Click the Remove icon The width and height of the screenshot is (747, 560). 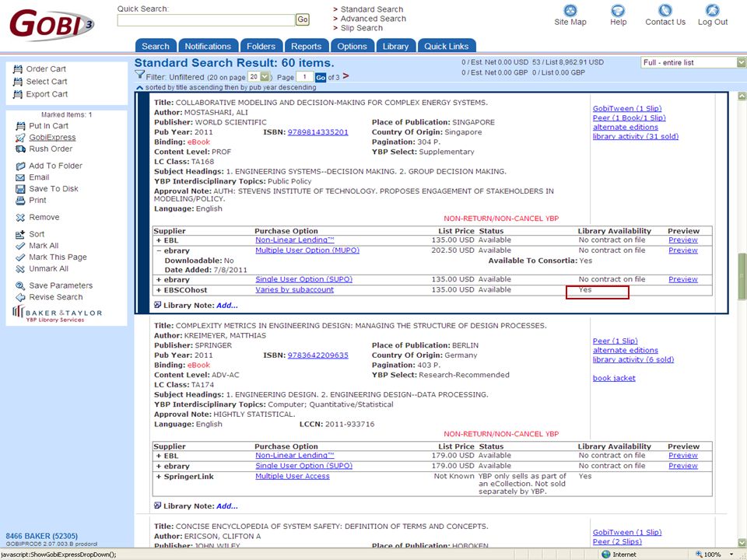point(20,218)
